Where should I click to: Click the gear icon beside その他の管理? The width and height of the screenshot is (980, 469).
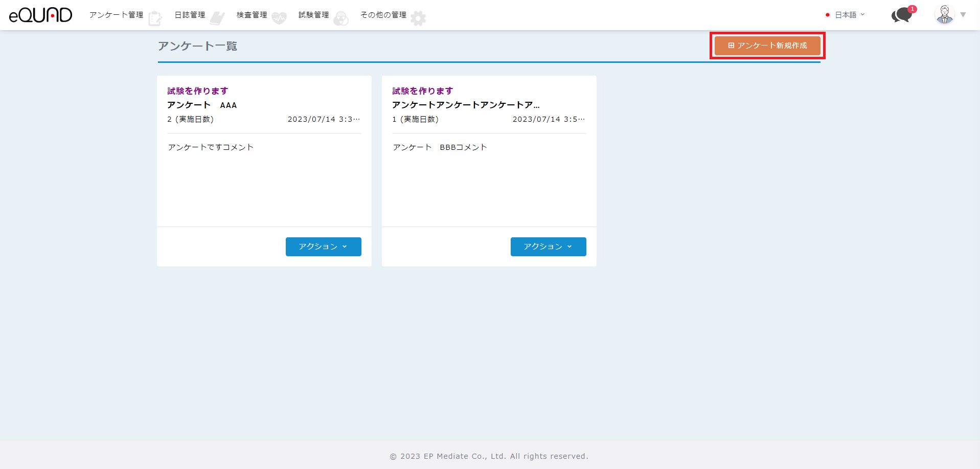418,19
